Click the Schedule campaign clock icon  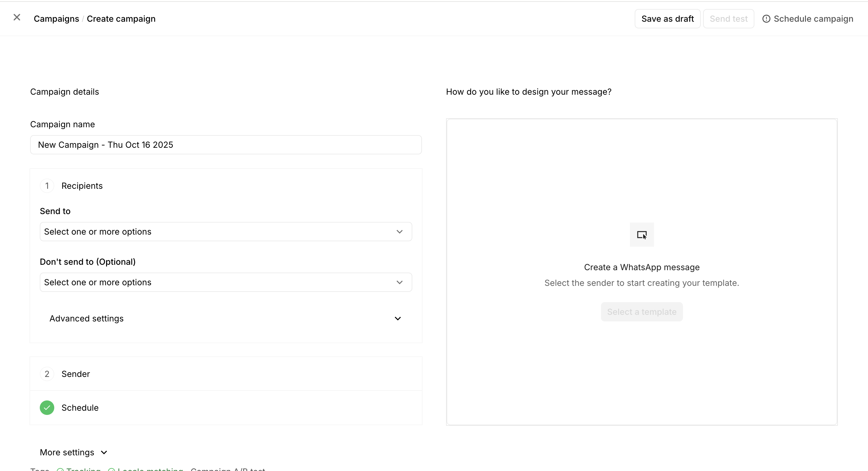(x=766, y=19)
